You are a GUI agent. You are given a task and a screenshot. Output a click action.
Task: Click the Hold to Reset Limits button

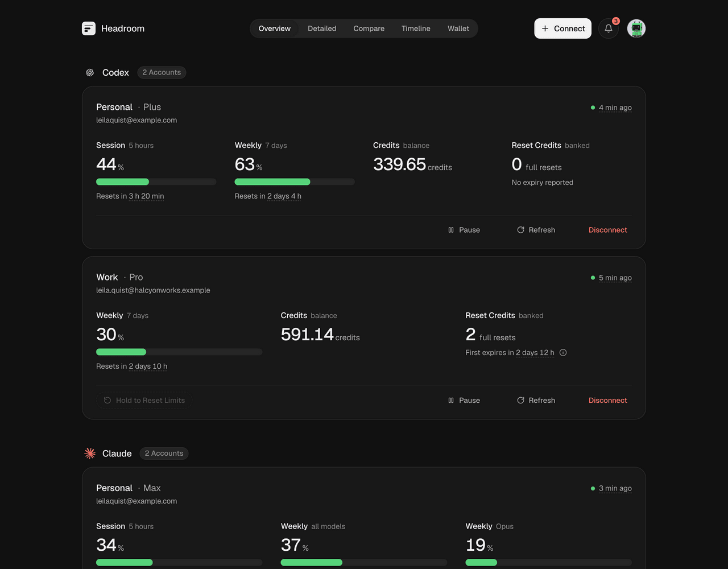144,401
